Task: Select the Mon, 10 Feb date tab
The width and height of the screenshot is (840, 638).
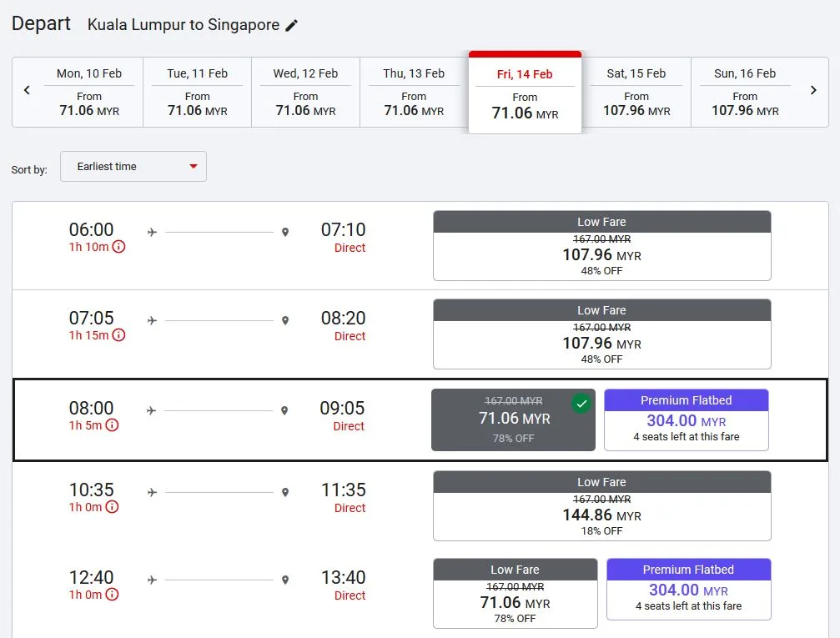Action: pyautogui.click(x=89, y=92)
